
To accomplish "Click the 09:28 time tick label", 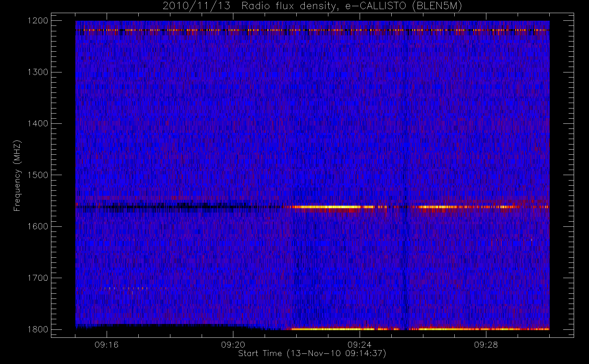I will point(486,345).
